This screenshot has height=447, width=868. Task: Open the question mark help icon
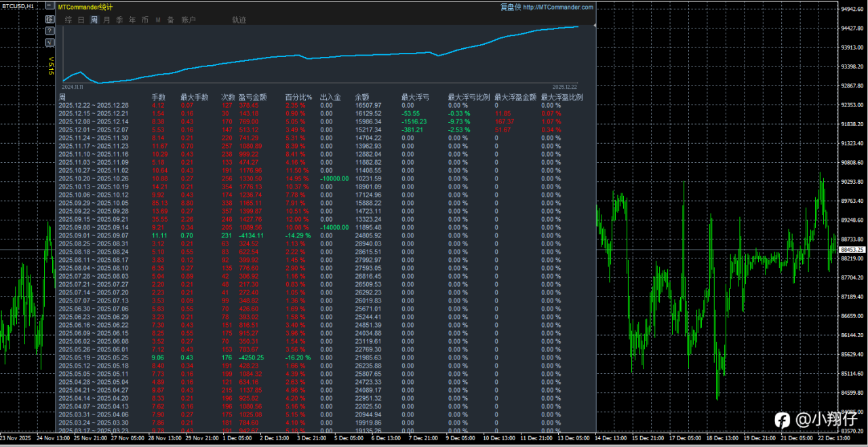[50, 31]
